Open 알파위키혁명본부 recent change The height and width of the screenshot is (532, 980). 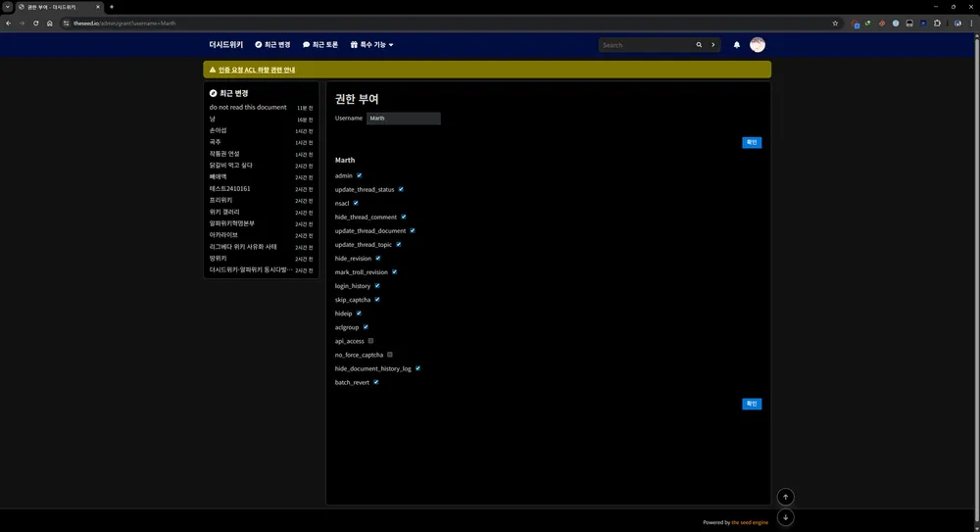232,223
